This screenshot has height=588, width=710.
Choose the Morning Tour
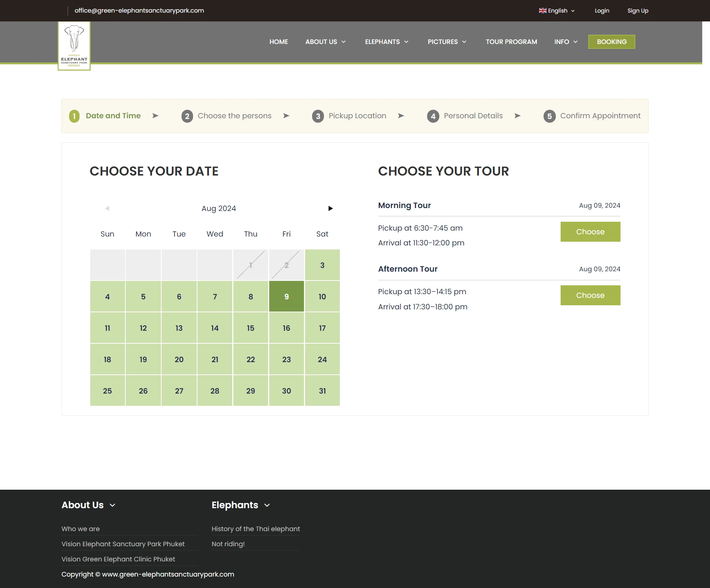[590, 232]
